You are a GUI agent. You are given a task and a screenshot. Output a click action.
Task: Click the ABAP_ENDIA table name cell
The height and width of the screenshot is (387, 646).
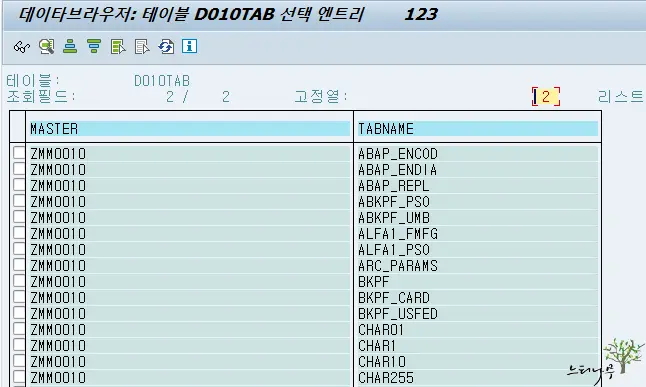click(x=477, y=170)
